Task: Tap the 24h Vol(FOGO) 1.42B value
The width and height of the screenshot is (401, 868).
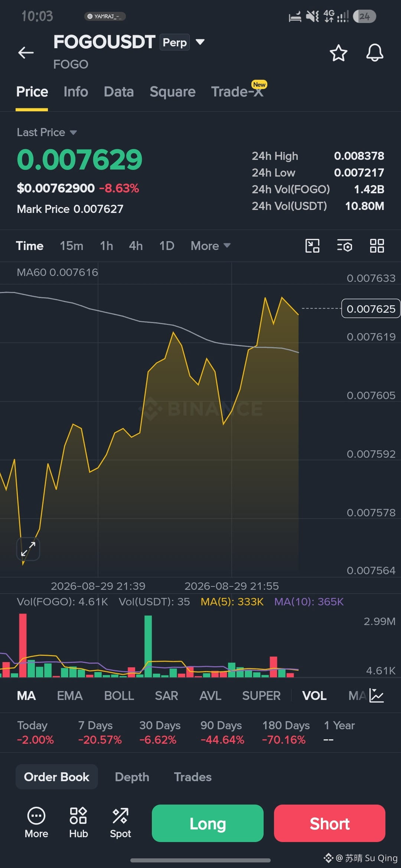Action: tap(369, 189)
